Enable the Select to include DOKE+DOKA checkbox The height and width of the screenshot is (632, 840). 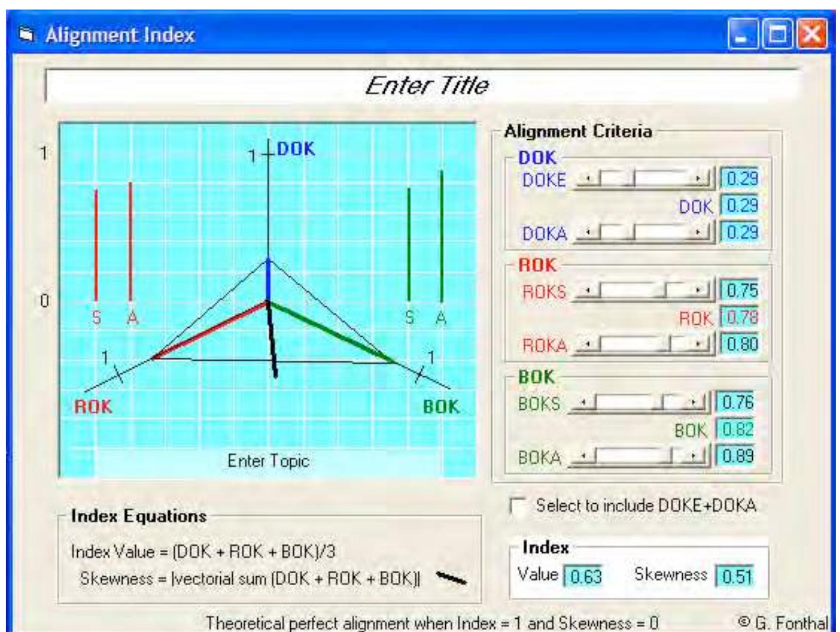(517, 506)
